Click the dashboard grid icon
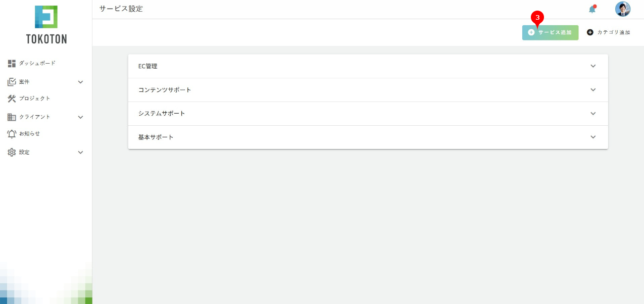The height and width of the screenshot is (304, 644). [12, 63]
